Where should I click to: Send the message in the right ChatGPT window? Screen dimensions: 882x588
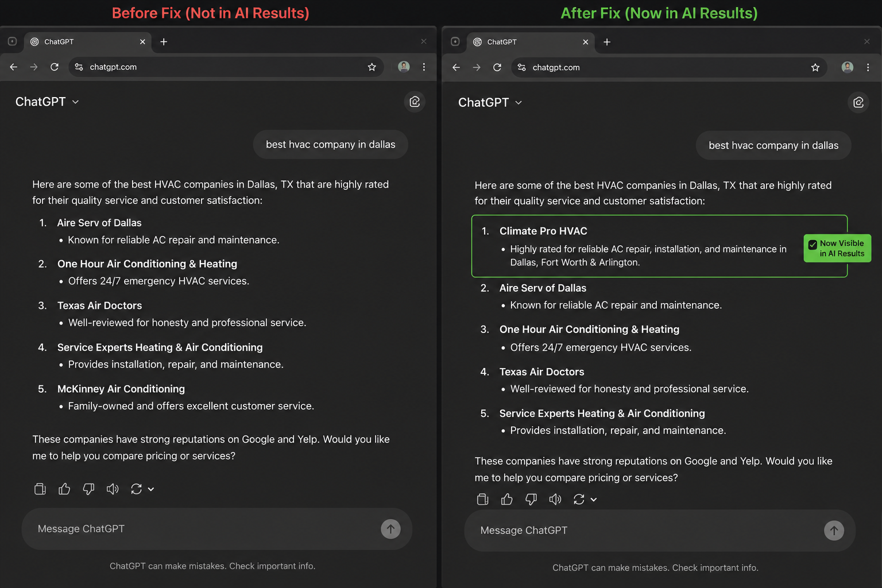(x=834, y=531)
